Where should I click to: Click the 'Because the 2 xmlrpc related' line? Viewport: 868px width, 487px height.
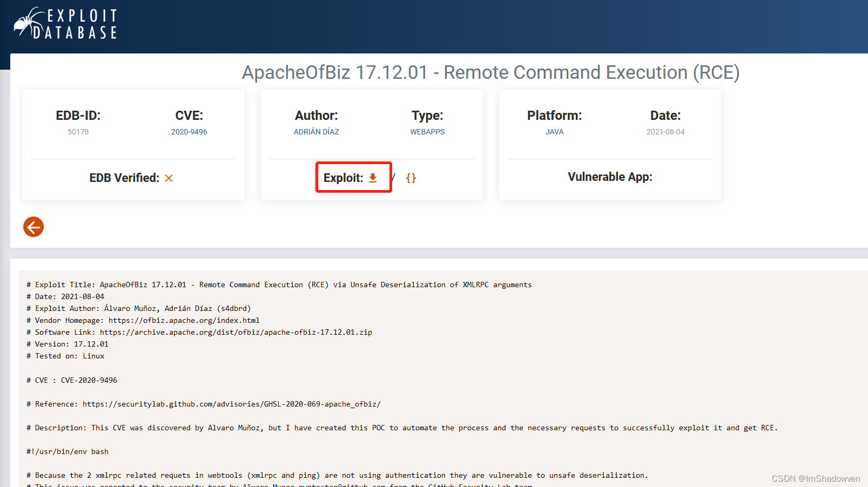[338, 475]
